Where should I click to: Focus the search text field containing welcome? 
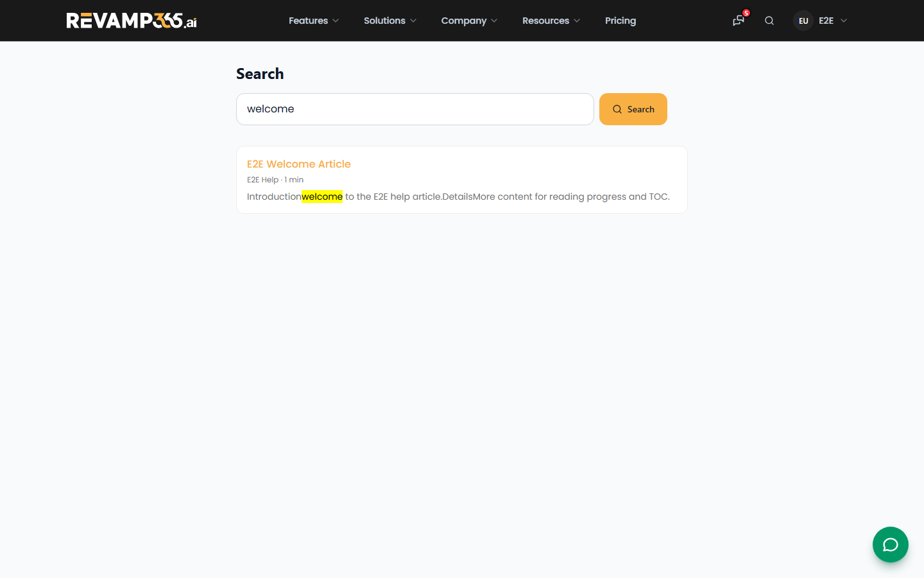click(x=415, y=109)
